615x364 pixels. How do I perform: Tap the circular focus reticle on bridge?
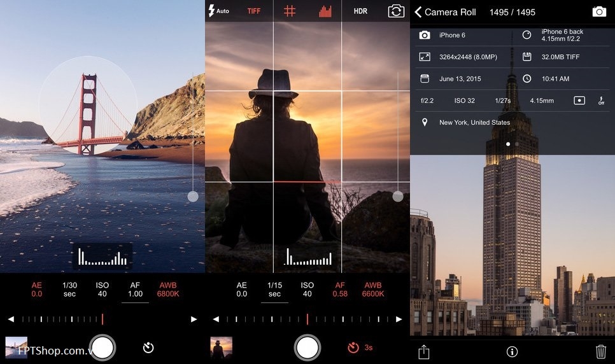(88, 105)
